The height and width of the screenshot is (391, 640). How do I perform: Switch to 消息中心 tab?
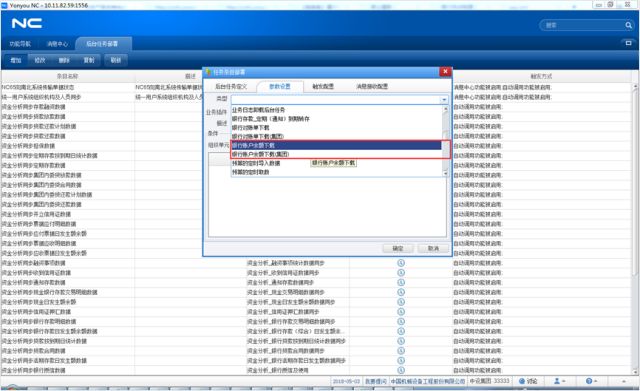point(57,44)
